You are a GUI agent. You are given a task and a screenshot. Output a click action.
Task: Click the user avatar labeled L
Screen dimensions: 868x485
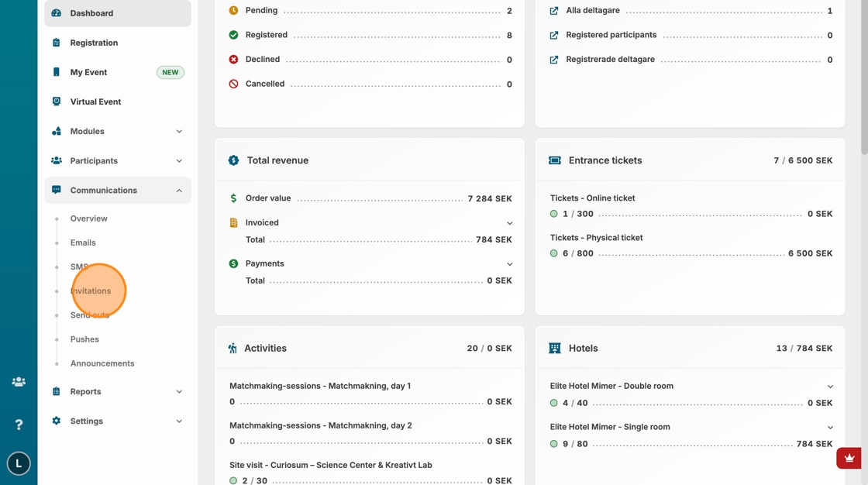tap(19, 463)
